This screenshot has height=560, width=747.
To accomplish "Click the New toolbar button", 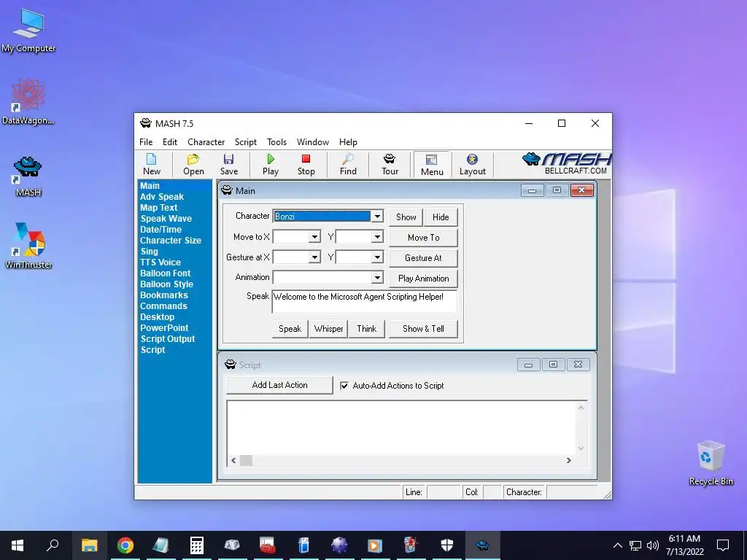I will tap(152, 164).
